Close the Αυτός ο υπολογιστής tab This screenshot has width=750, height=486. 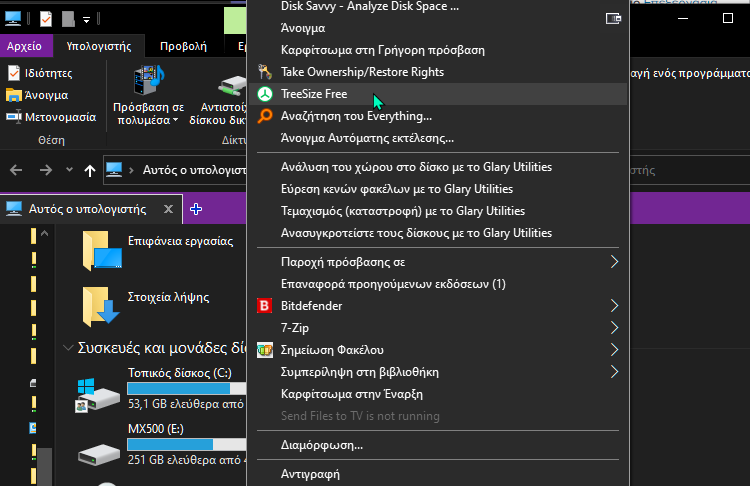coord(168,209)
